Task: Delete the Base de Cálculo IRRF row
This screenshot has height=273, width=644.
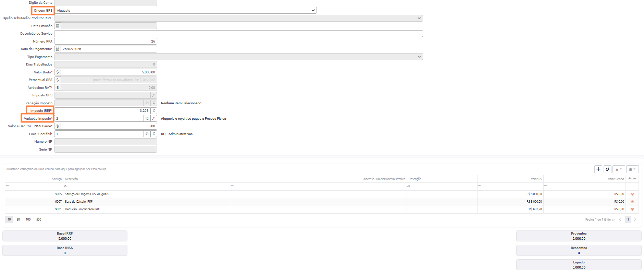Action: click(x=632, y=202)
